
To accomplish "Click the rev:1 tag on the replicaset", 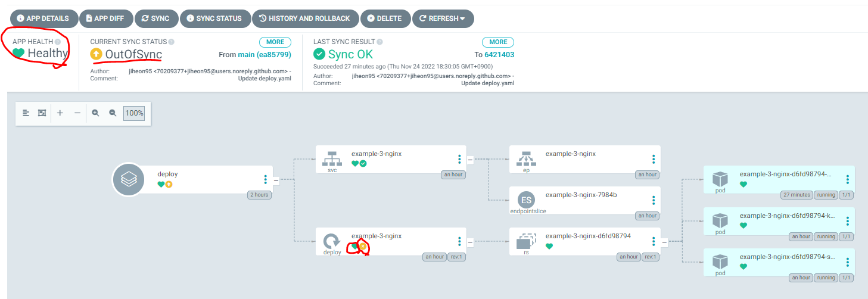I will [x=651, y=257].
